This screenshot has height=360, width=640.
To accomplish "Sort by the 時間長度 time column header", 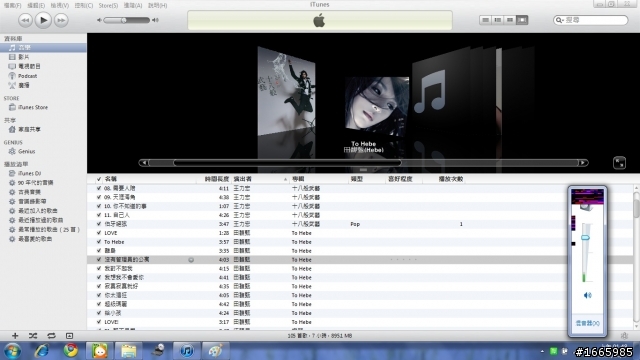I will pos(216,179).
